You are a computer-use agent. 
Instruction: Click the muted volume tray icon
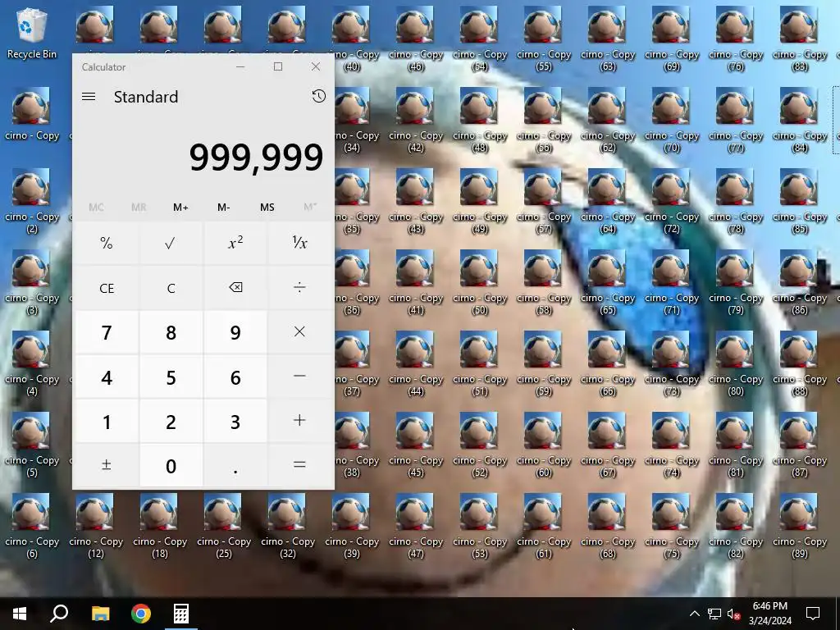click(733, 614)
